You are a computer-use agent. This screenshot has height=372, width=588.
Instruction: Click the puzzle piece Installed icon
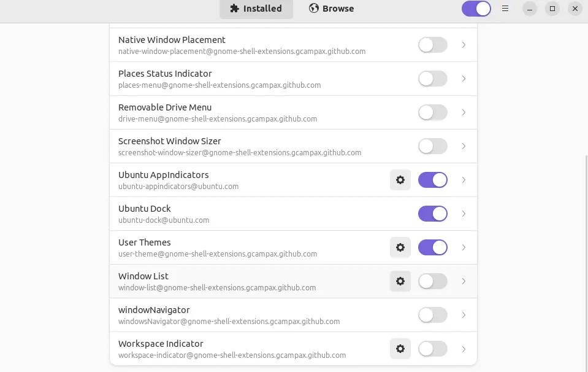click(234, 9)
